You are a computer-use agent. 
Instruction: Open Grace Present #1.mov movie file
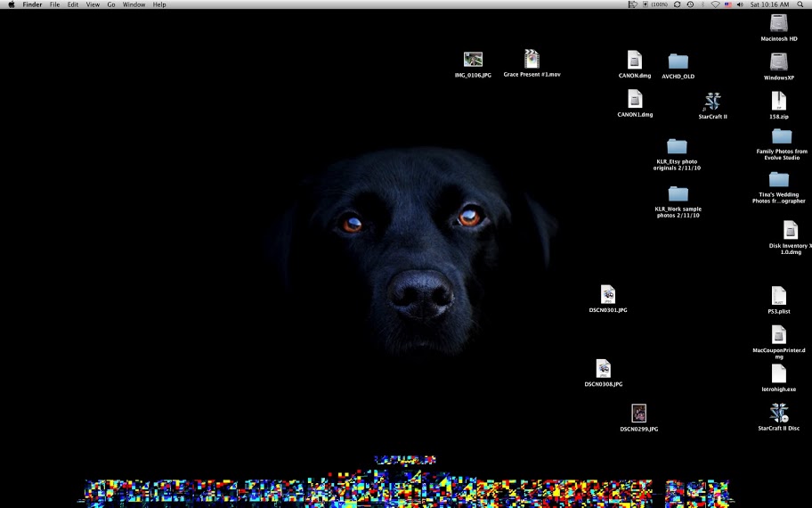point(532,60)
